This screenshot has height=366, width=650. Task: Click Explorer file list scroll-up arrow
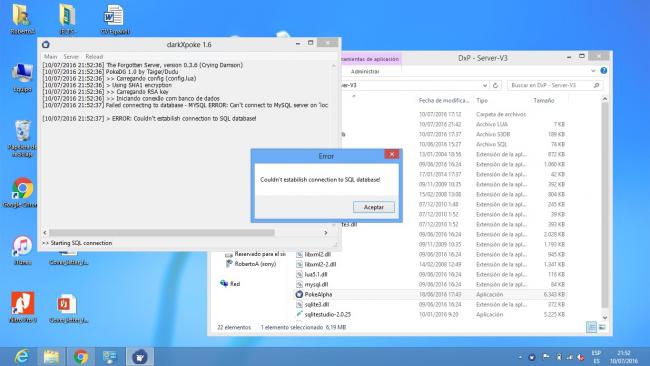coord(605,99)
